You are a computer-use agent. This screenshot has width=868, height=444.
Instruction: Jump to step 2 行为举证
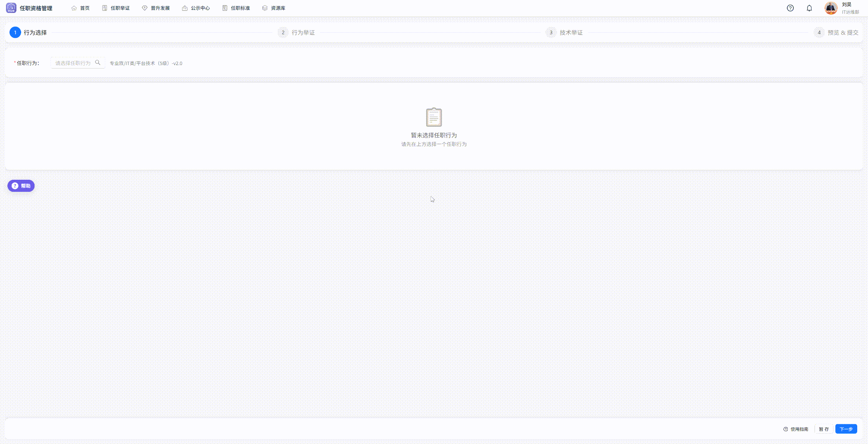(297, 33)
